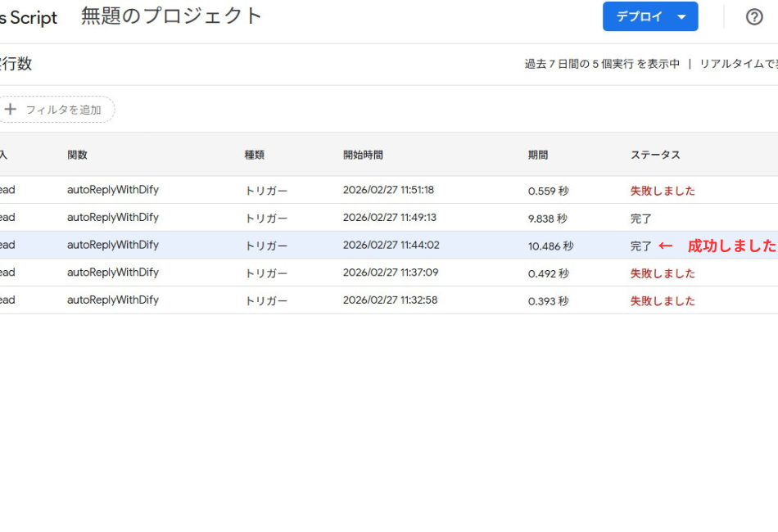Select the 種類 column header
The width and height of the screenshot is (778, 532).
254,155
